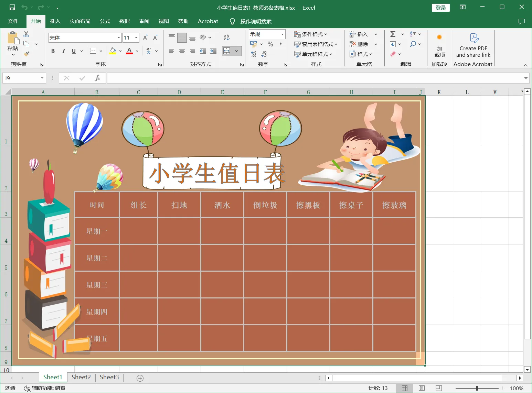
Task: Switch to the 公式 ribbon tab
Action: [105, 21]
